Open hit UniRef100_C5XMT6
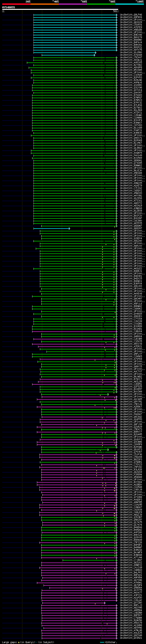 tap(131, 25)
